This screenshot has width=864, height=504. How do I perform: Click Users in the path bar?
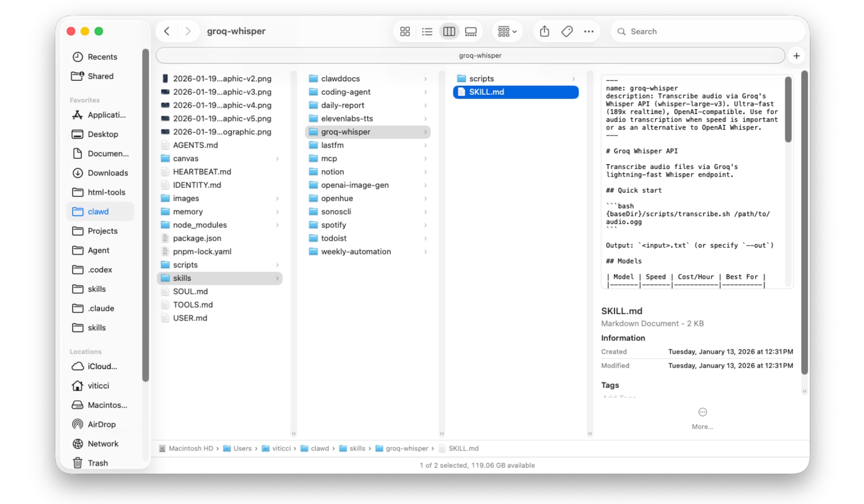(x=237, y=448)
